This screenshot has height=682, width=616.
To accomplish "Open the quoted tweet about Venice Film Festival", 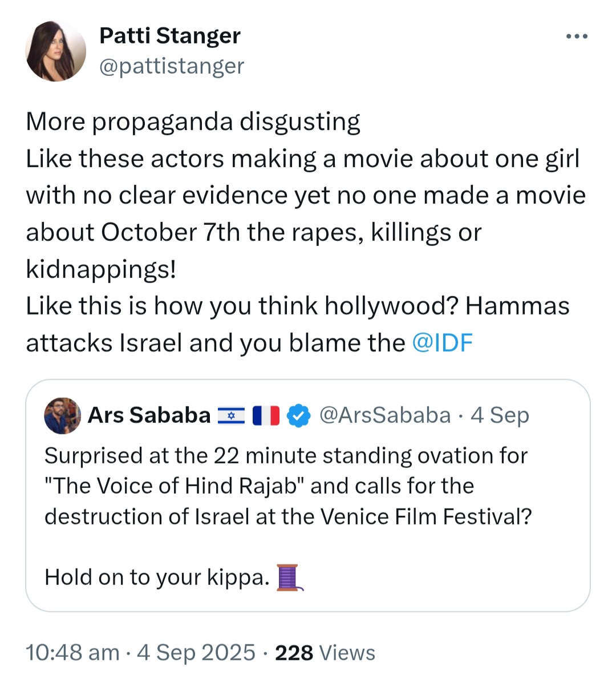I will (308, 495).
